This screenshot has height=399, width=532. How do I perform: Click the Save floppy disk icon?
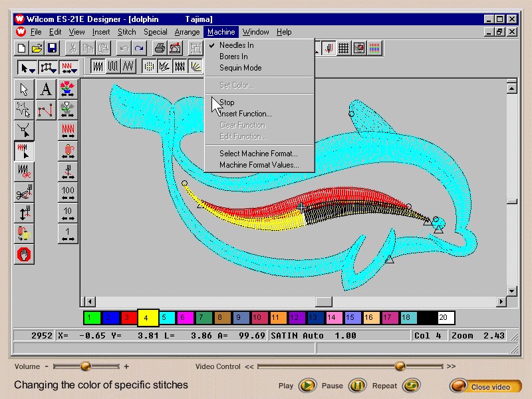click(53, 48)
